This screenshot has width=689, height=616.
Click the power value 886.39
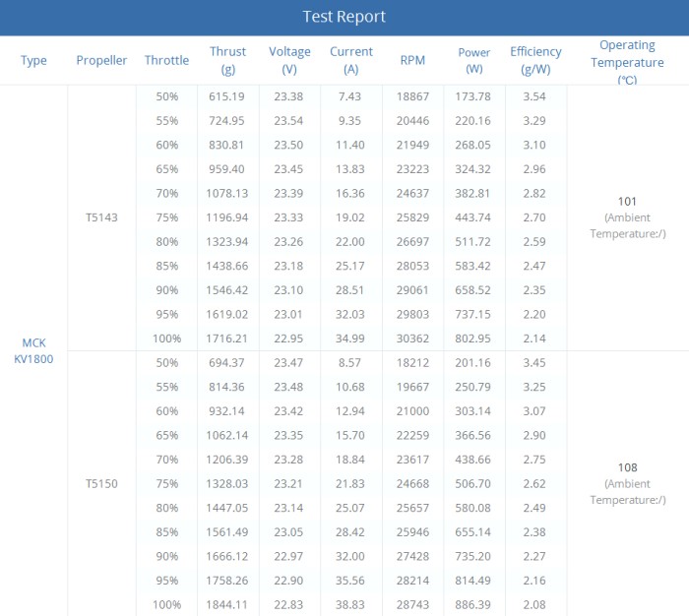pos(472,605)
